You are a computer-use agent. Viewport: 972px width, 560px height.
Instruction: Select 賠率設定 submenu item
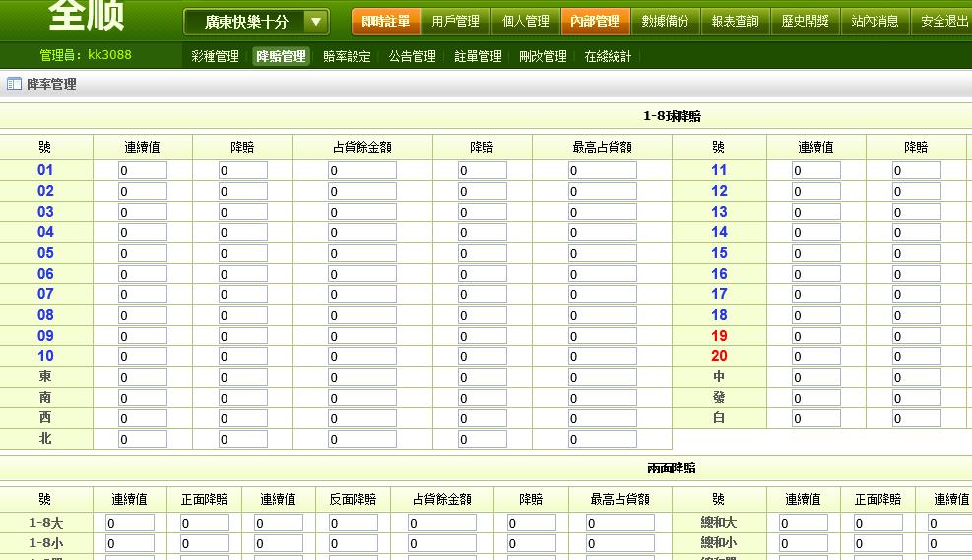[347, 57]
